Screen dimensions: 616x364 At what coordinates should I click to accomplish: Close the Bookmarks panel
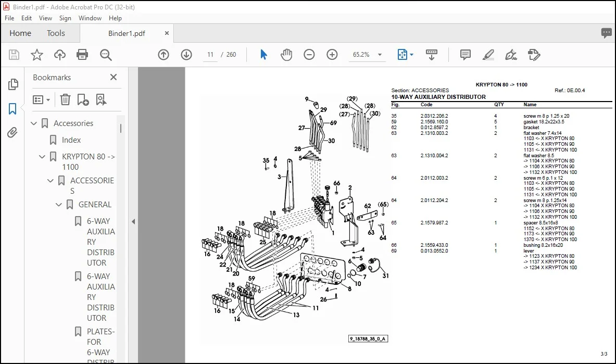[x=114, y=77]
